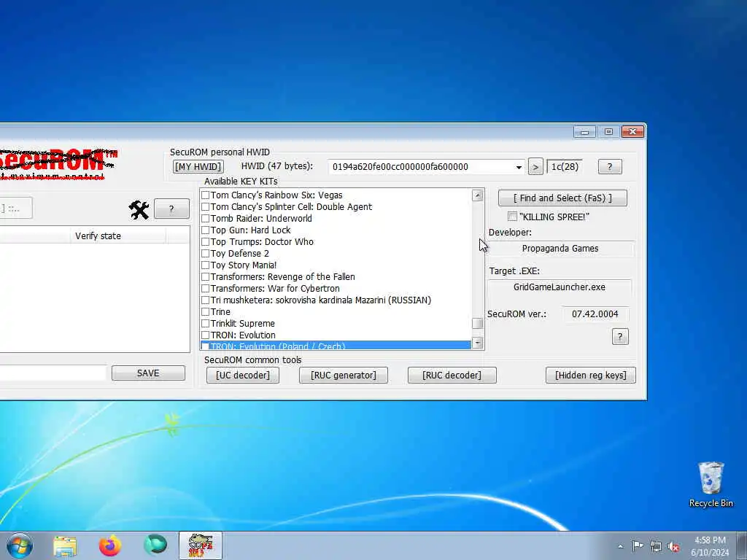Image resolution: width=747 pixels, height=560 pixels.
Task: Click the text field left of SAVE
Action: (x=53, y=373)
